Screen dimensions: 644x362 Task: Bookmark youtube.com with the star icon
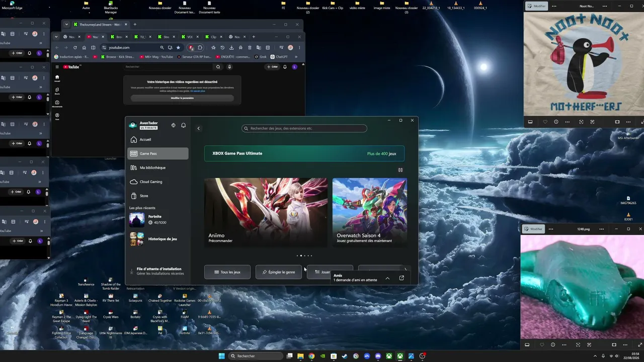coord(178,48)
